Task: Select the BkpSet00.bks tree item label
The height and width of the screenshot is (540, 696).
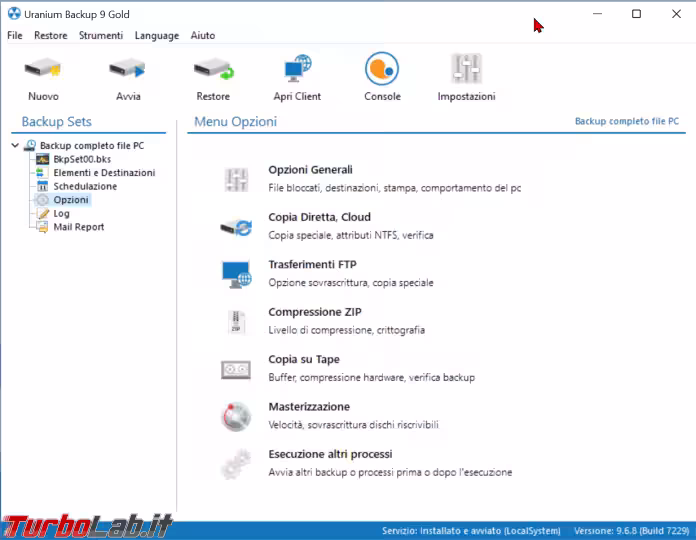Action: click(x=82, y=159)
